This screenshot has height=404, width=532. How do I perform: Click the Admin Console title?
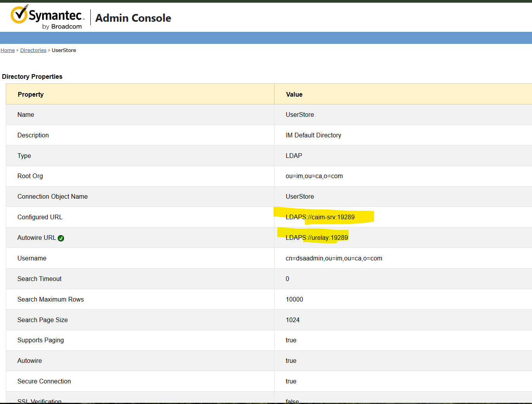point(133,18)
